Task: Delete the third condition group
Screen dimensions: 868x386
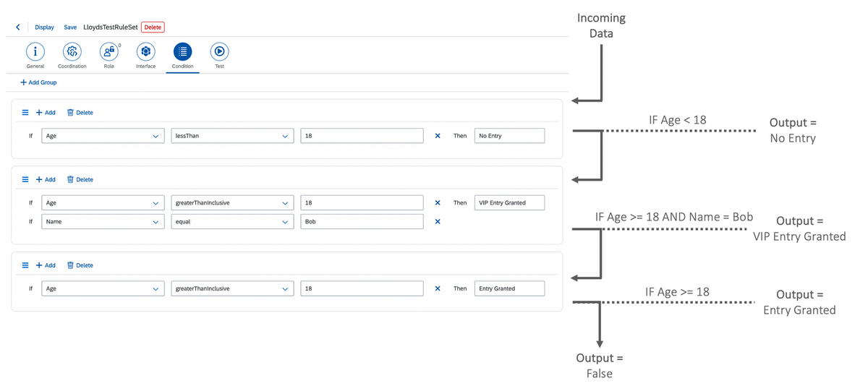Action: (x=80, y=265)
